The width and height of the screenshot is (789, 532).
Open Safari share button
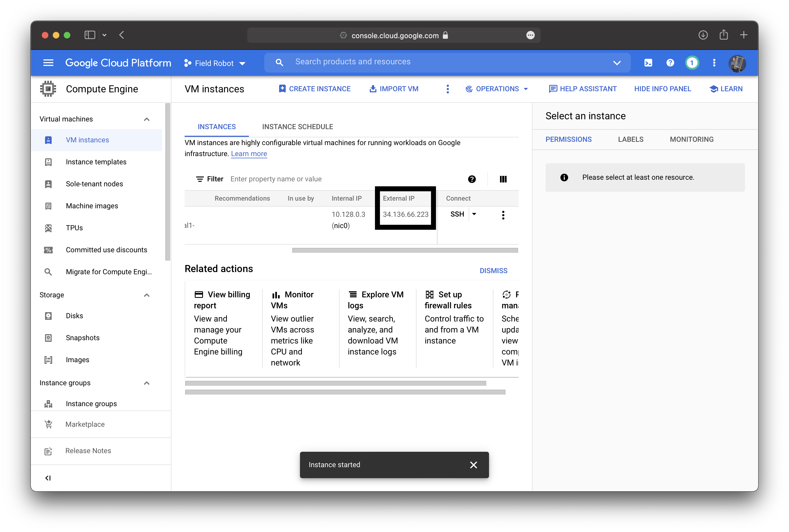click(x=724, y=35)
